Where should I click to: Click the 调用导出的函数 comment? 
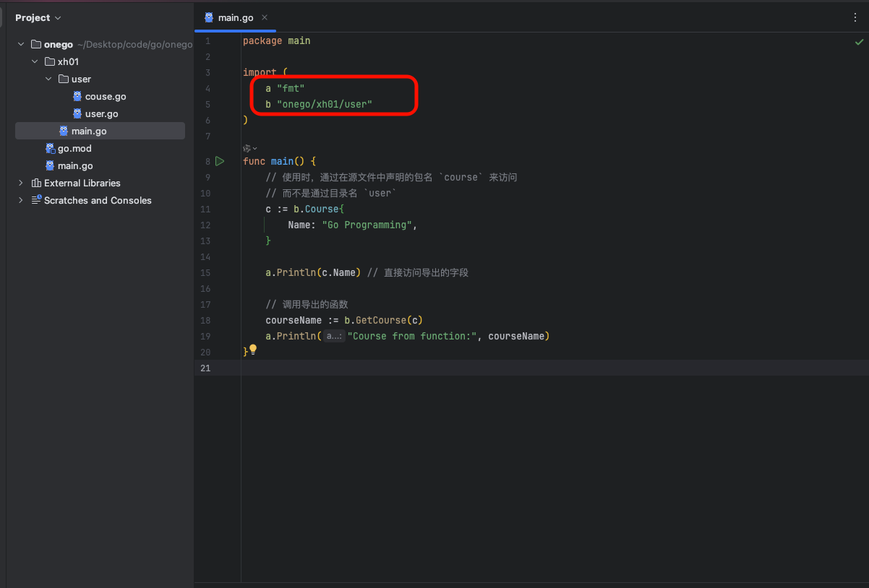tap(307, 304)
